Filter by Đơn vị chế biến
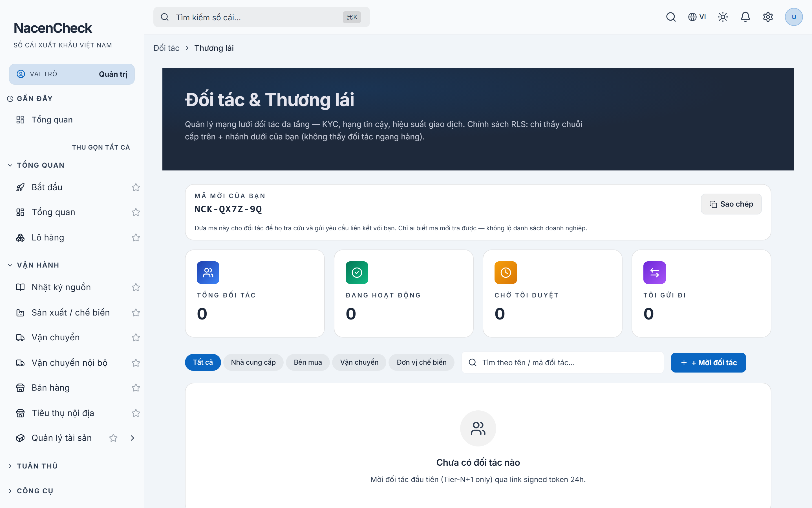The height and width of the screenshot is (508, 812). (422, 362)
